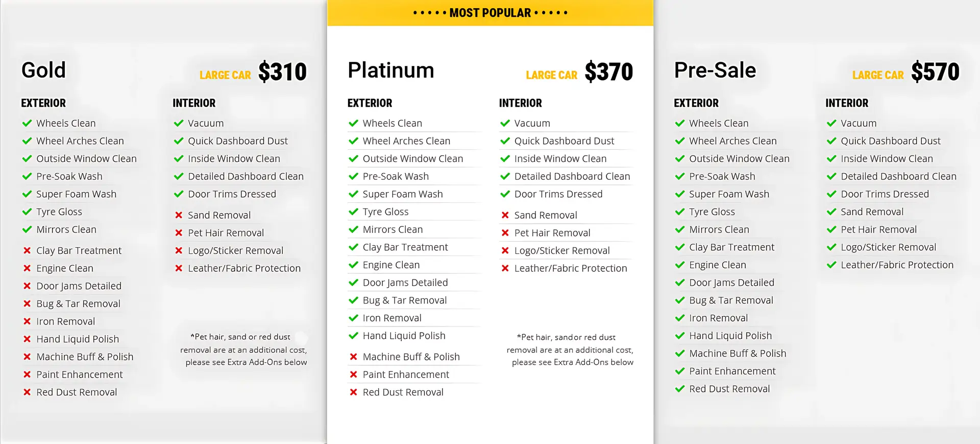Click the red X next to Gold's Pet Hair Removal
This screenshot has width=980, height=444.
click(x=179, y=233)
